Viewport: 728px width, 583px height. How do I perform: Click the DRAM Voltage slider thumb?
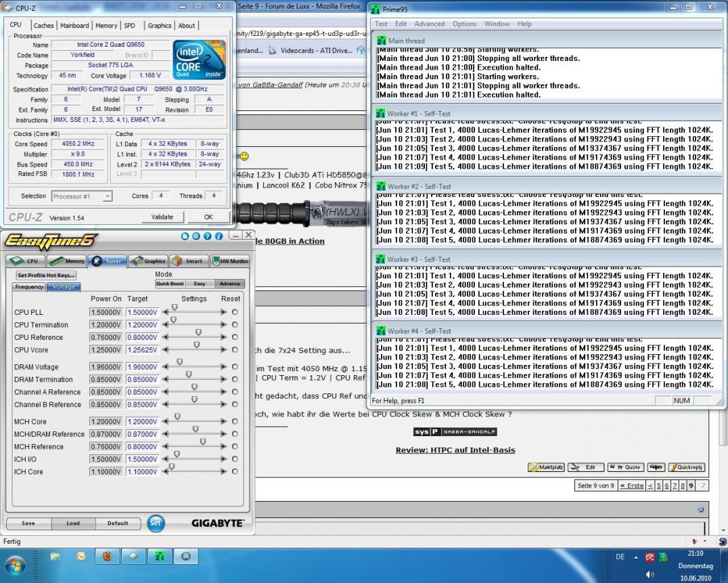pos(180,362)
